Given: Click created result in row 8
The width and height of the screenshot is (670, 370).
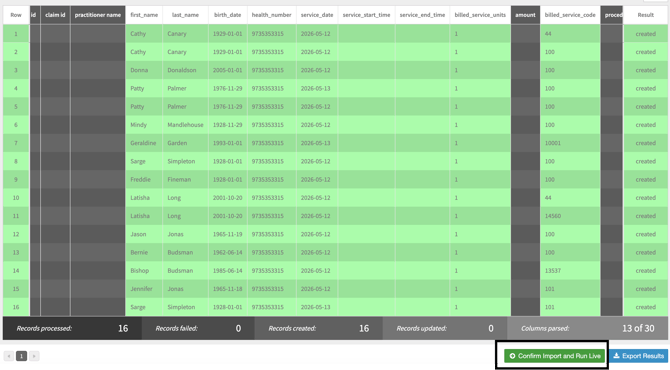Looking at the screenshot, I should click(646, 161).
